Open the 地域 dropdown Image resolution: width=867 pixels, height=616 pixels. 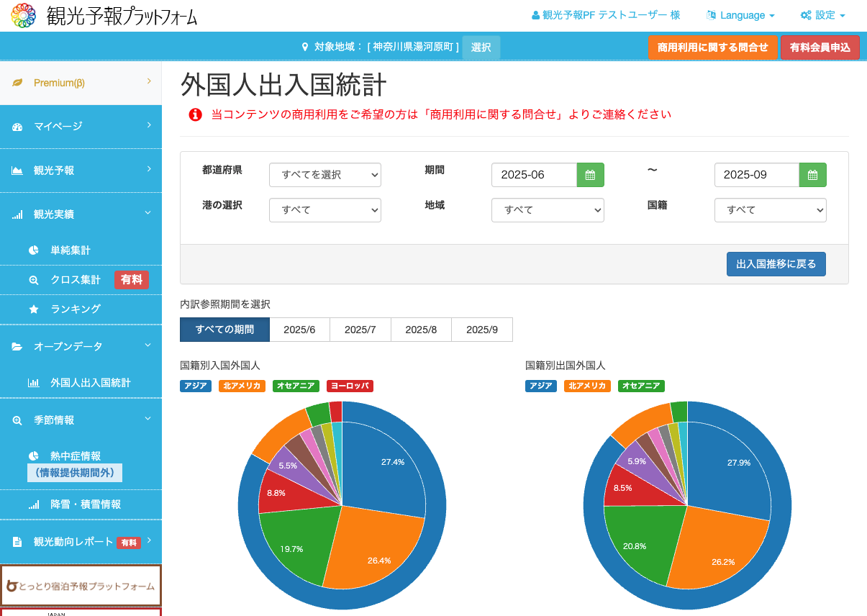click(x=548, y=210)
